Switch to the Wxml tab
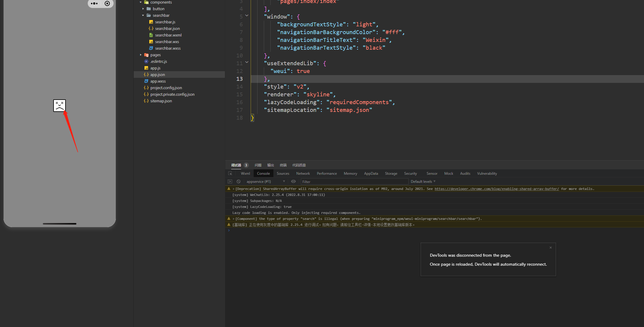The image size is (644, 327). [245, 174]
